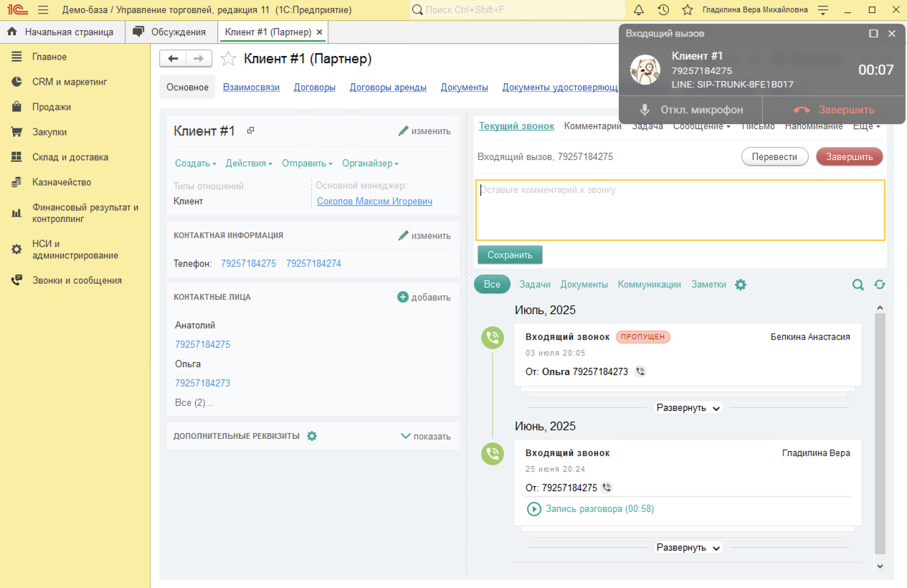Click the refresh icon above the timeline

pos(880,285)
